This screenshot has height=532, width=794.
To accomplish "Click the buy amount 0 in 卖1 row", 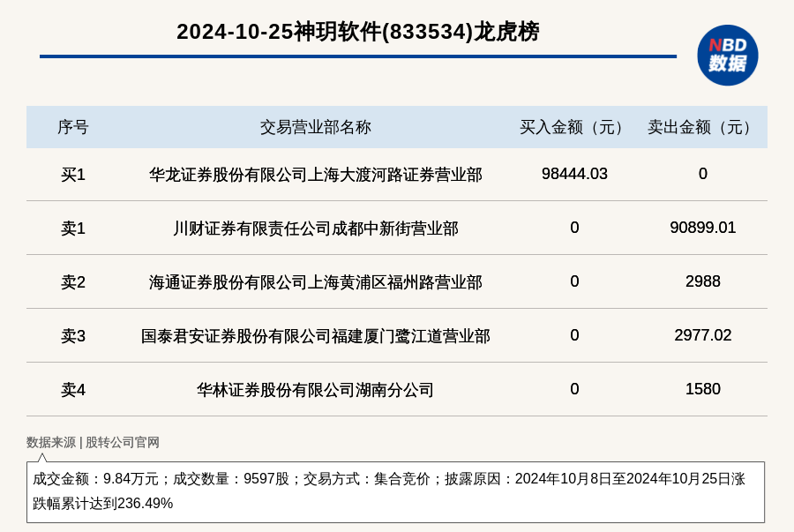I will 574,228.
